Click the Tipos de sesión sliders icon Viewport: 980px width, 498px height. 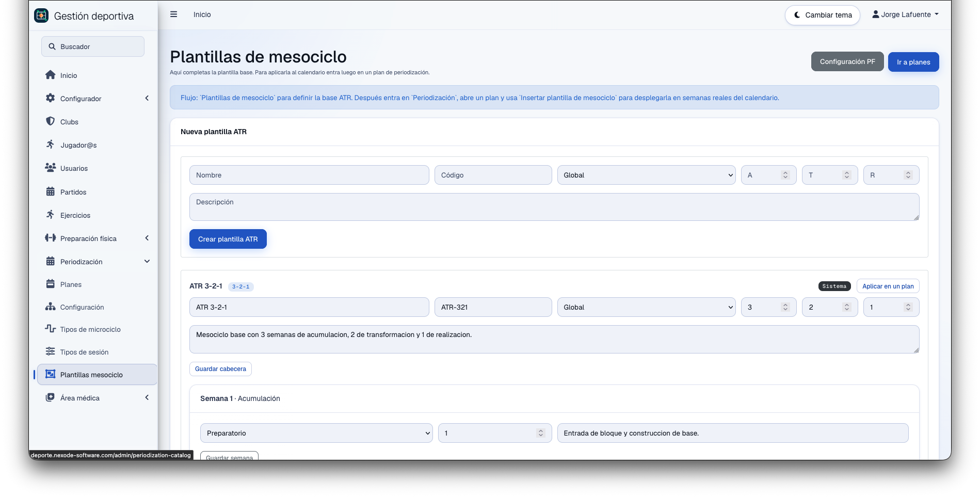[x=50, y=351]
